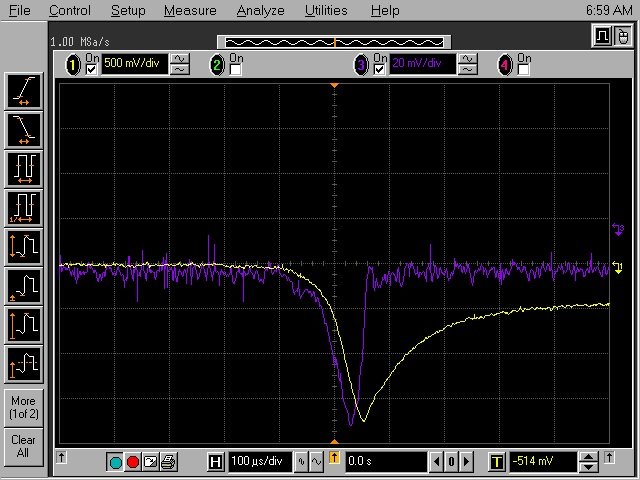Open trigger setup via T button
Image resolution: width=640 pixels, height=480 pixels.
[496, 462]
